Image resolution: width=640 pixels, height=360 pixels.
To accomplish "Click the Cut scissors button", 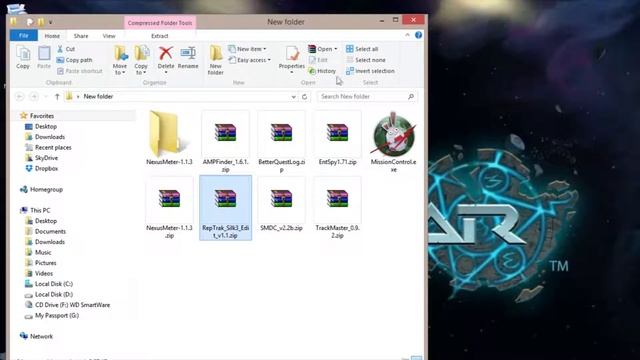I will point(66,49).
